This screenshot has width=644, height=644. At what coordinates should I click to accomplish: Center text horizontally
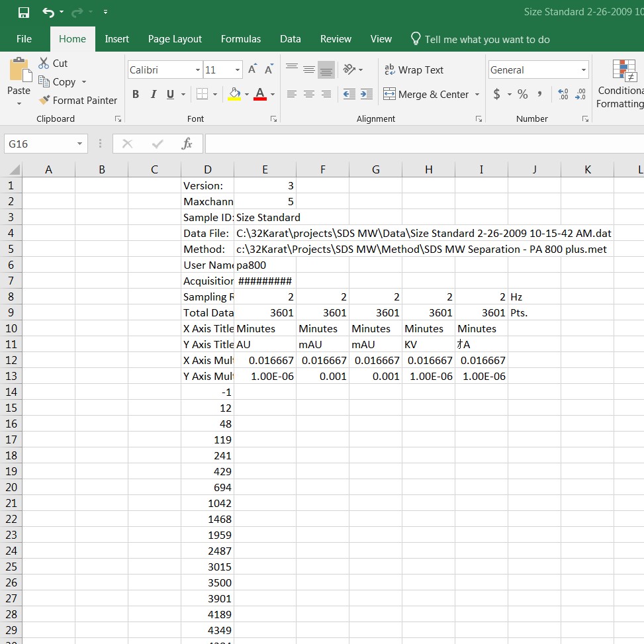coord(309,95)
